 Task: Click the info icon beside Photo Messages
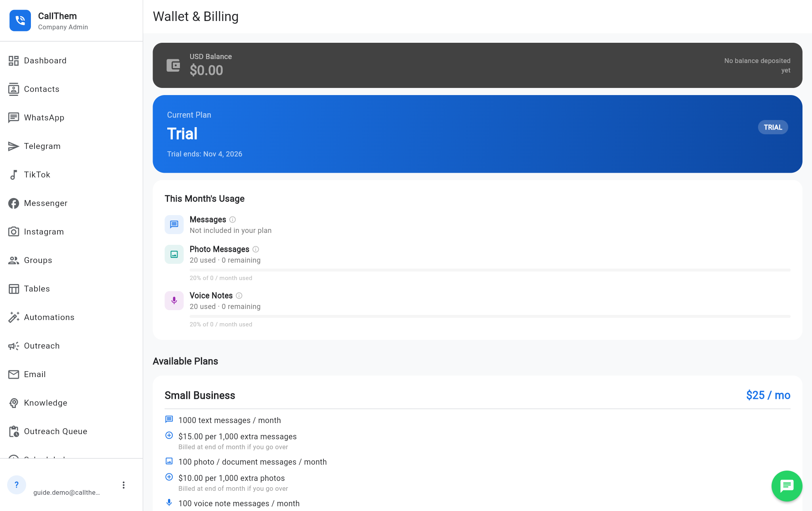tap(256, 249)
